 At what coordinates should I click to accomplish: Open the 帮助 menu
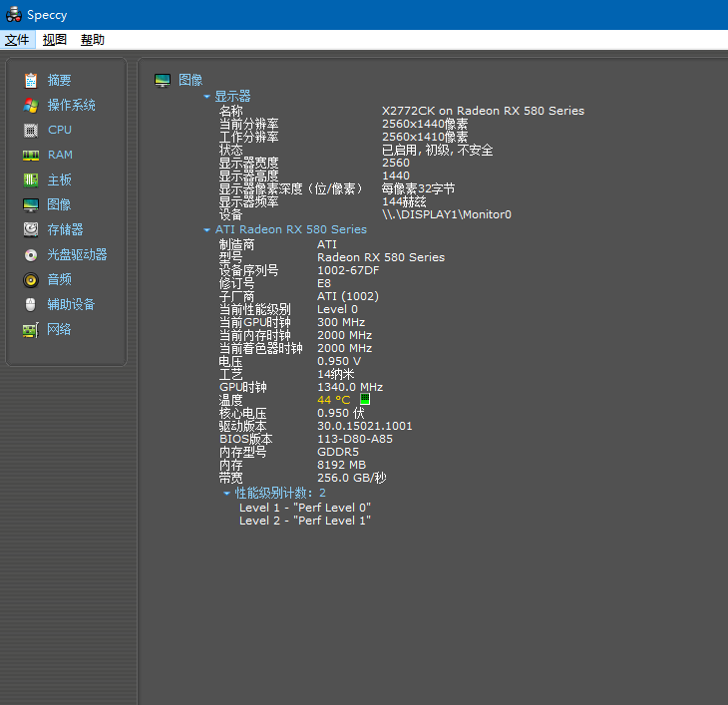93,40
